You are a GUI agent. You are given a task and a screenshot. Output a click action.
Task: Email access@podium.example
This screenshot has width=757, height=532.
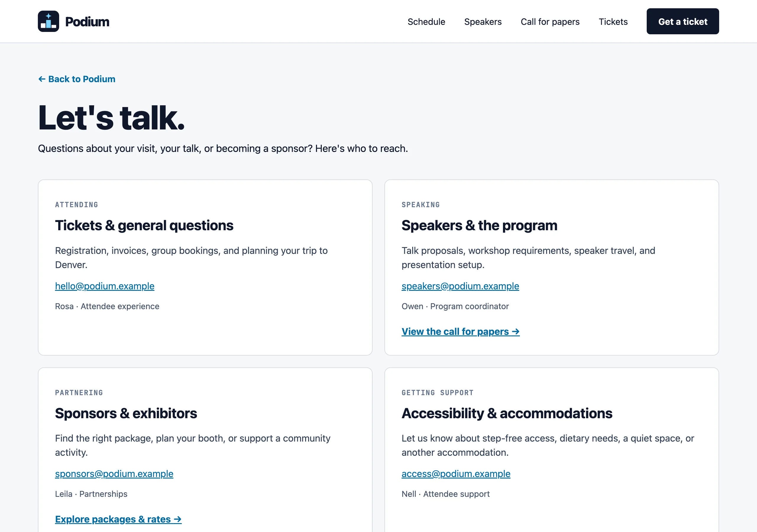tap(456, 474)
